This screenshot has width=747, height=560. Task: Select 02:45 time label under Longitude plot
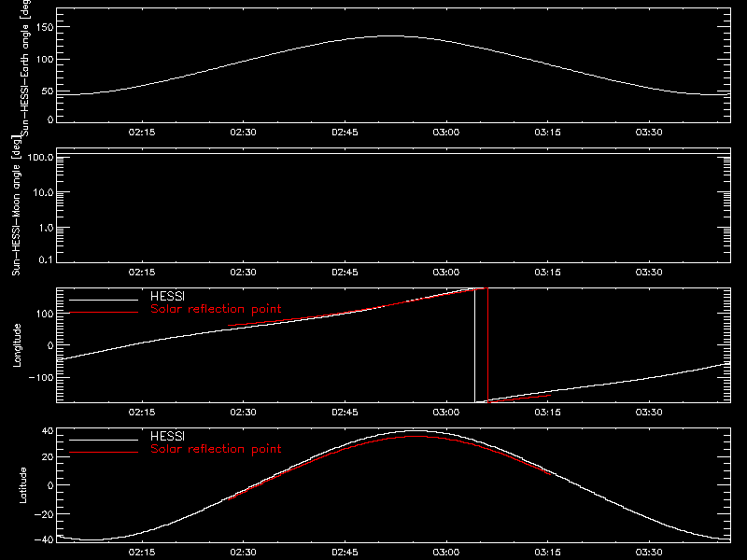tap(345, 413)
